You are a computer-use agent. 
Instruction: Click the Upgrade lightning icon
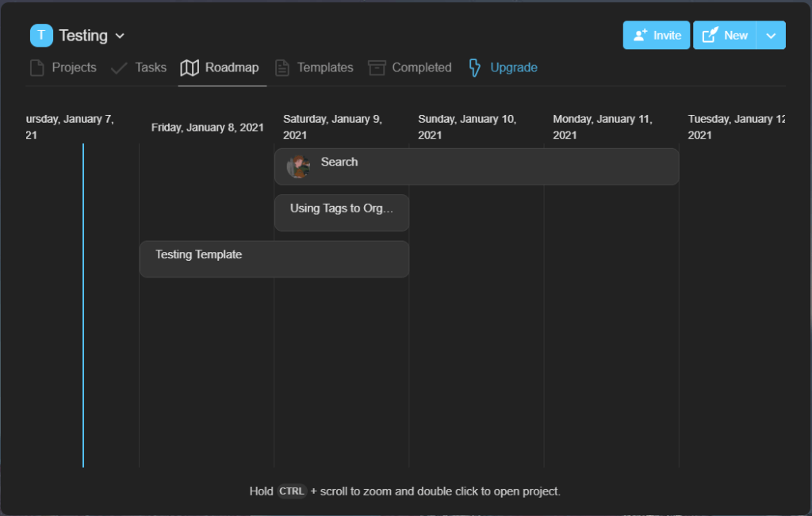point(474,68)
